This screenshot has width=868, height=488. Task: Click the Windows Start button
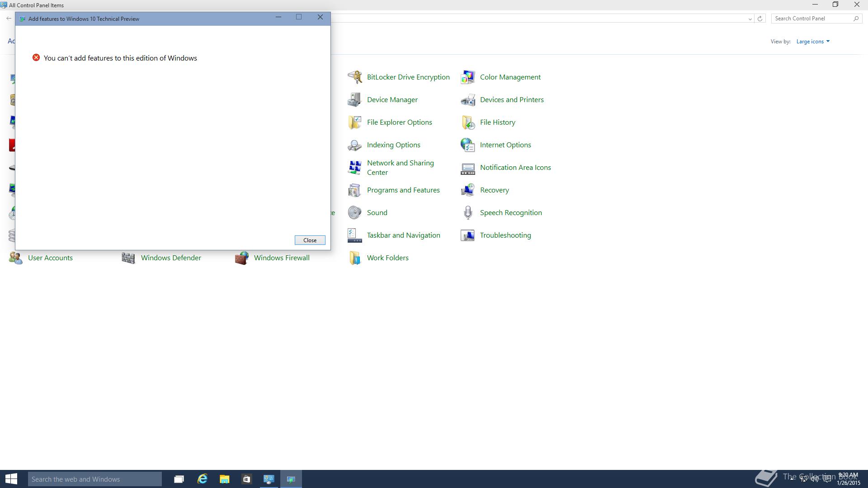pos(11,479)
